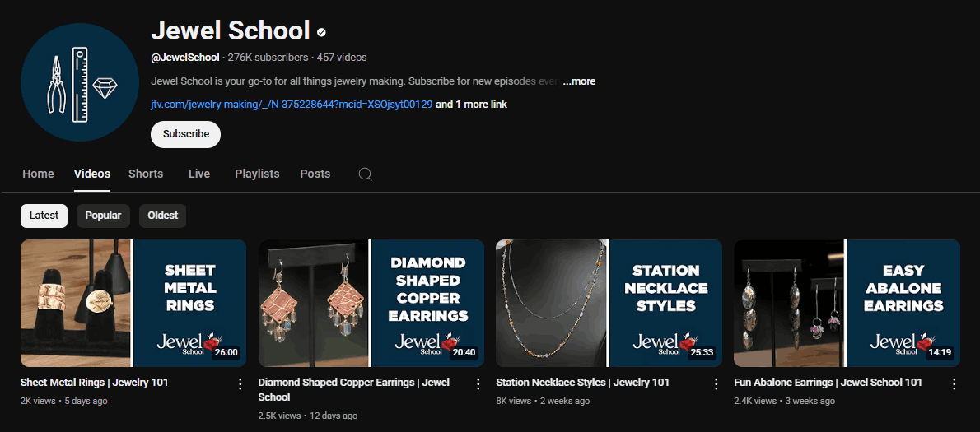Click the 26:00 duration badge
The width and height of the screenshot is (980, 432).
226,353
